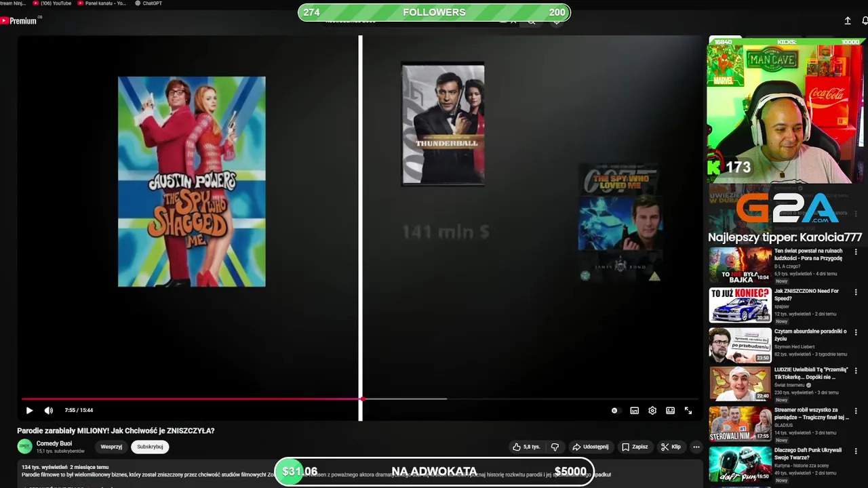Click the Subskrybuj button
The width and height of the screenshot is (868, 488).
pos(150,447)
